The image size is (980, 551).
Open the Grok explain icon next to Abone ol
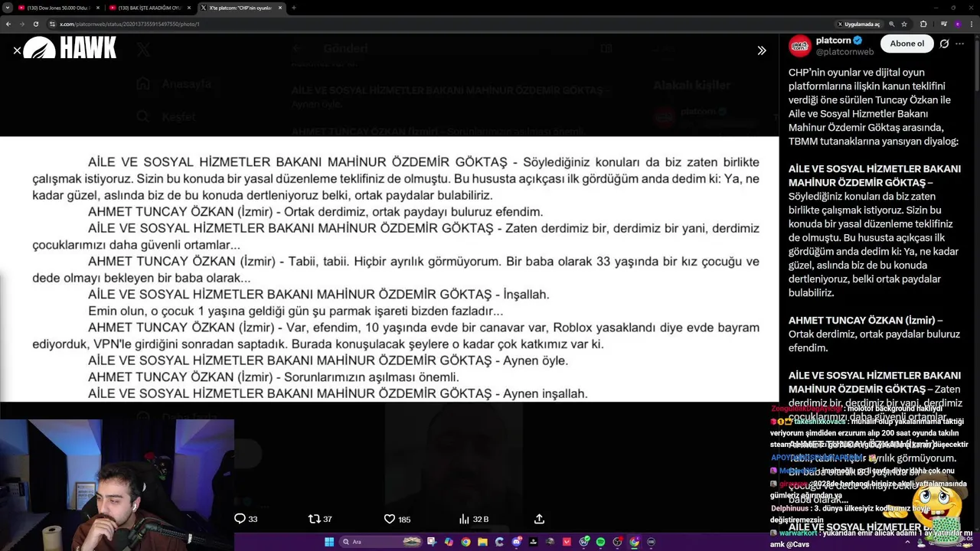click(944, 44)
